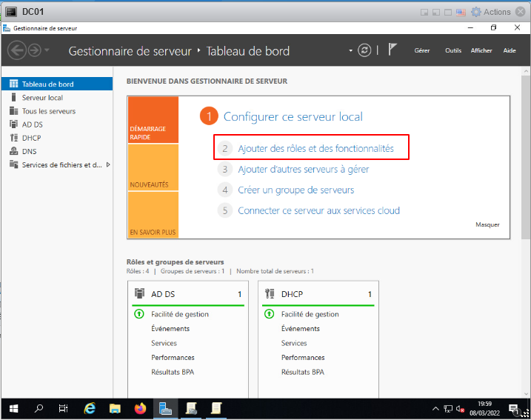Viewport: 531px width, 420px height.
Task: Click the DHCP tile icon
Action: (x=270, y=294)
